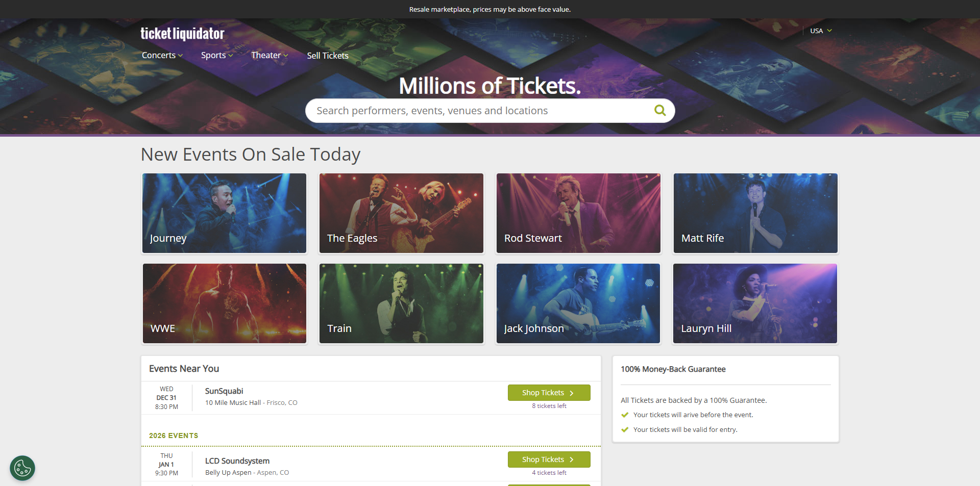Click New Events On Sale Today heading

tap(251, 155)
